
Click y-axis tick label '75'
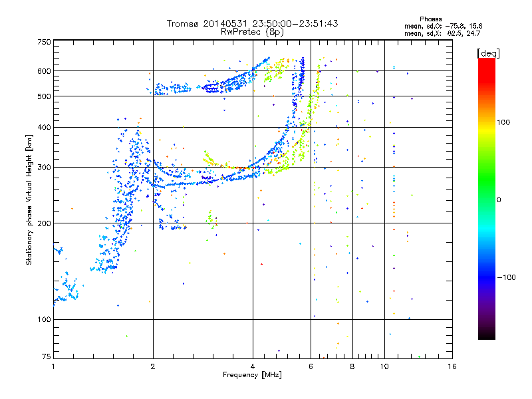click(x=47, y=356)
